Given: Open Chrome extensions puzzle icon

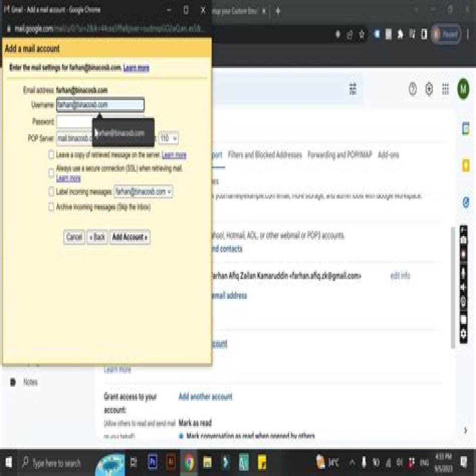Looking at the screenshot, I should 400,35.
